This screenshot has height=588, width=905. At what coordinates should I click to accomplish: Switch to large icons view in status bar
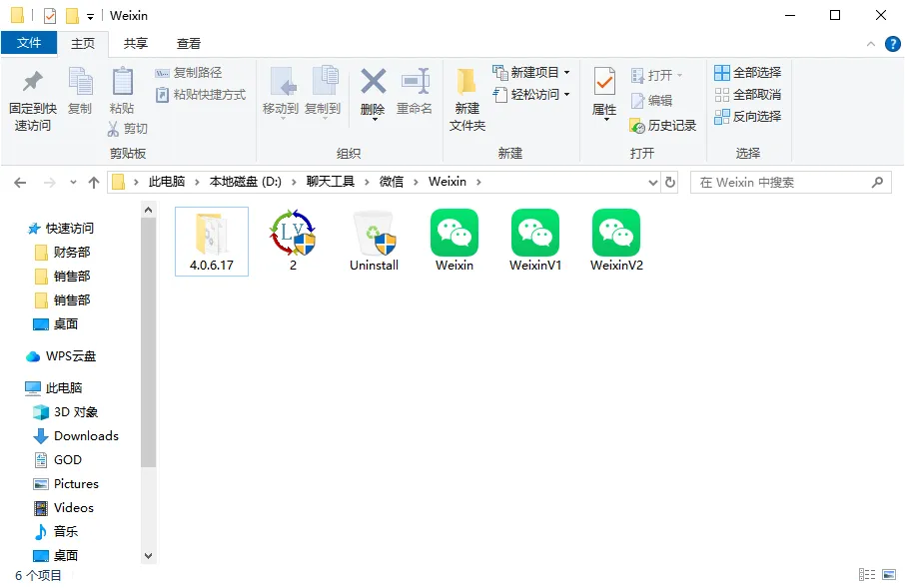click(889, 575)
